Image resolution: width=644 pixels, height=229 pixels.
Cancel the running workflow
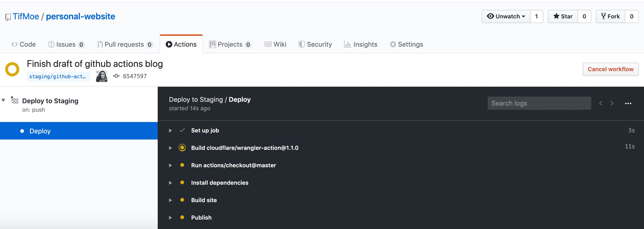click(610, 69)
